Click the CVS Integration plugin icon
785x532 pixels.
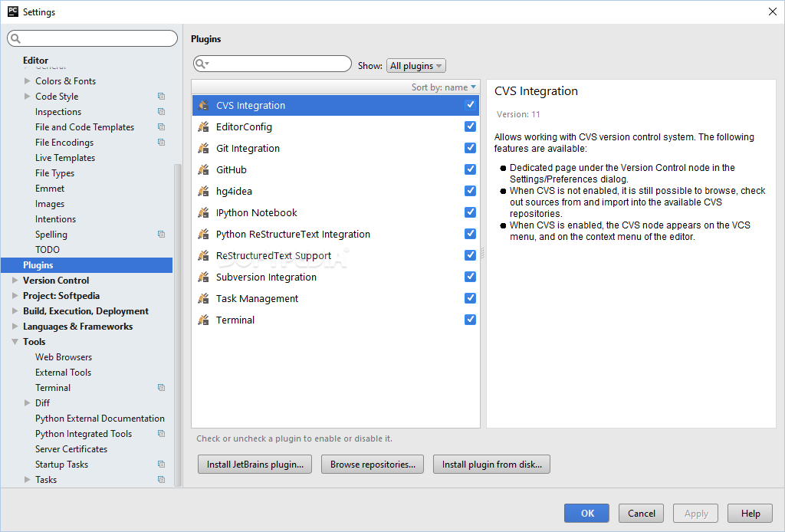click(203, 105)
